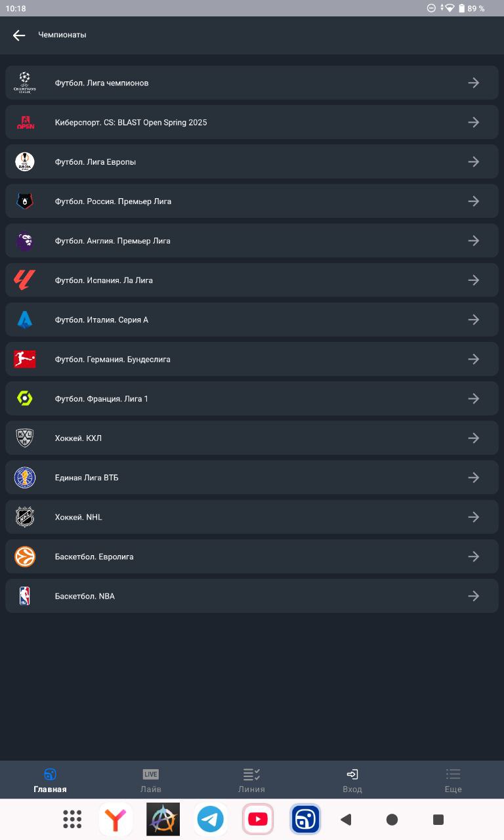Open the Единая Лига ВТБ row
This screenshot has height=840, width=504.
pyautogui.click(x=252, y=478)
